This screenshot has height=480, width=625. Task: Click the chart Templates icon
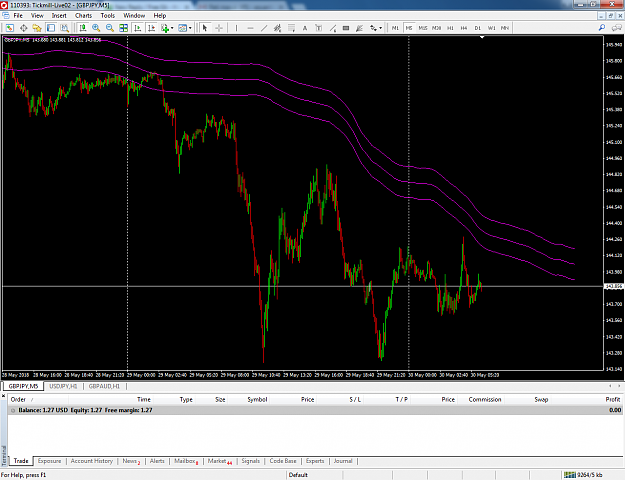pyautogui.click(x=183, y=28)
